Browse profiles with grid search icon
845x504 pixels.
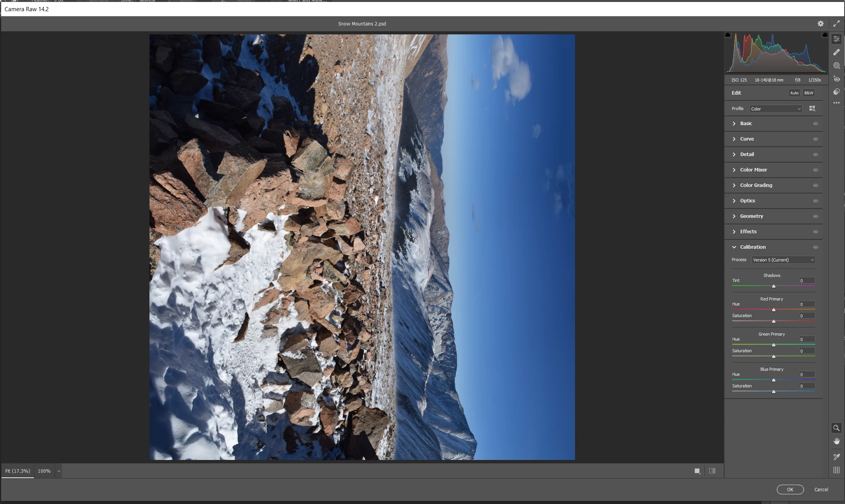pos(812,109)
